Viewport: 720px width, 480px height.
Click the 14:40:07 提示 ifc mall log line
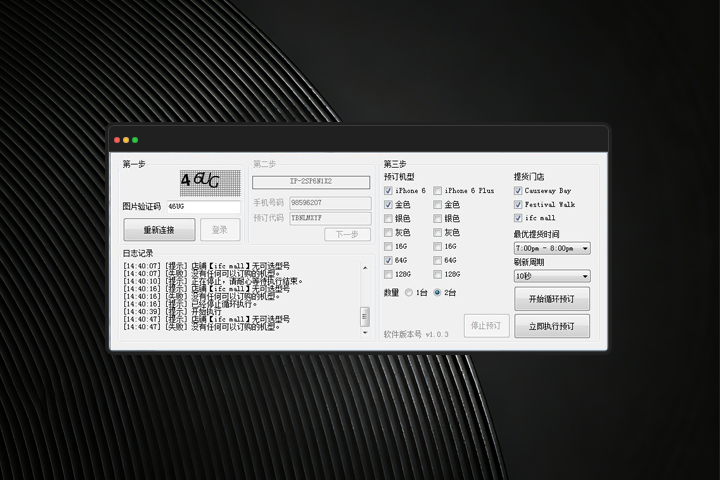tap(206, 266)
